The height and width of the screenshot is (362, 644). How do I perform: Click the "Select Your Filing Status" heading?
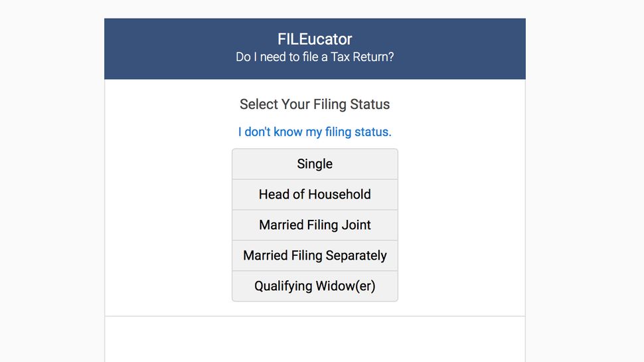(x=315, y=104)
